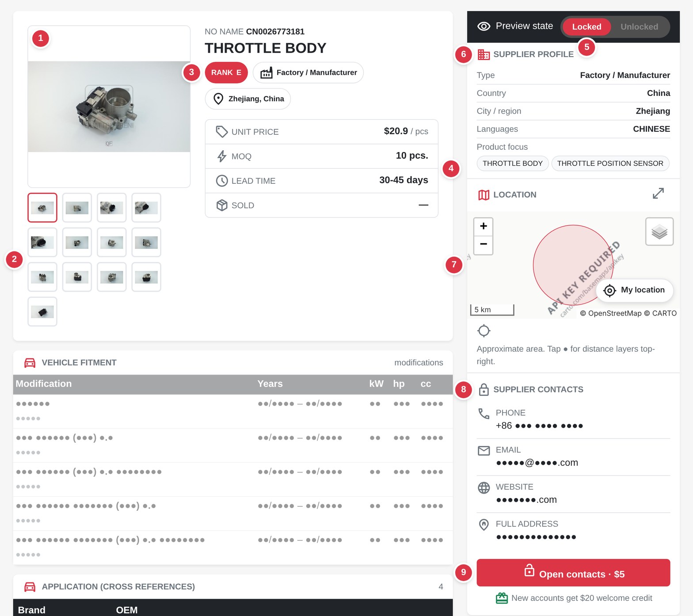Viewport: 693px width, 616px height.
Task: Unlock with Open contacts · $5 button
Action: 573,573
